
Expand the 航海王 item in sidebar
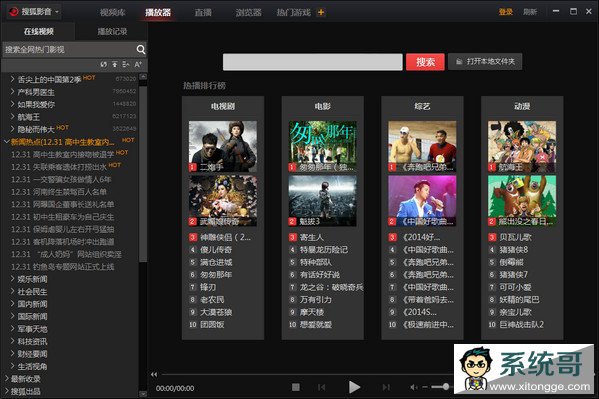pos(12,117)
